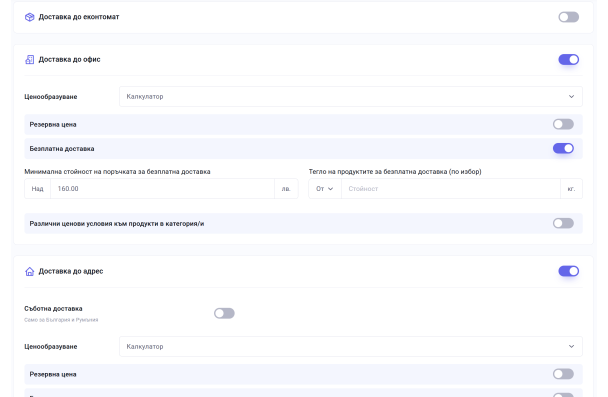The image size is (608, 397).
Task: Turn on Резервна цена under Доставка до адрес
Action: [x=563, y=374]
